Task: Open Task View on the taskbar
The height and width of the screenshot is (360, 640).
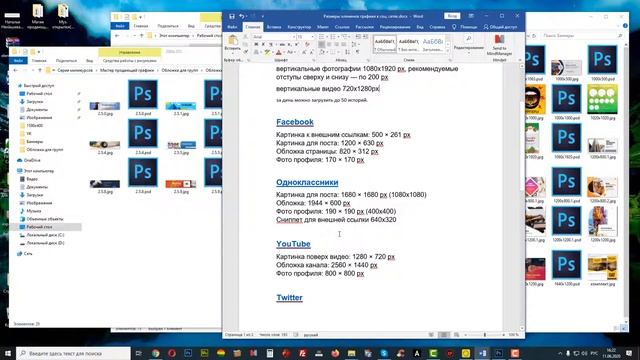Action: pyautogui.click(x=139, y=353)
